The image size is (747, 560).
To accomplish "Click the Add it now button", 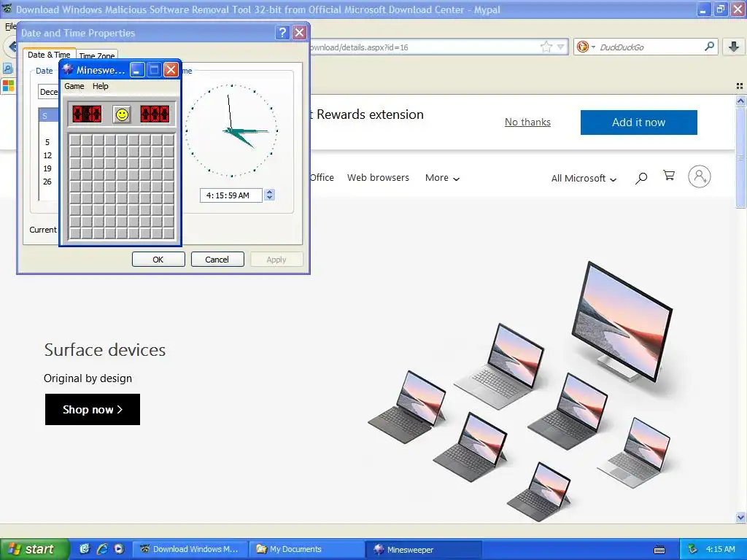I will pyautogui.click(x=638, y=122).
